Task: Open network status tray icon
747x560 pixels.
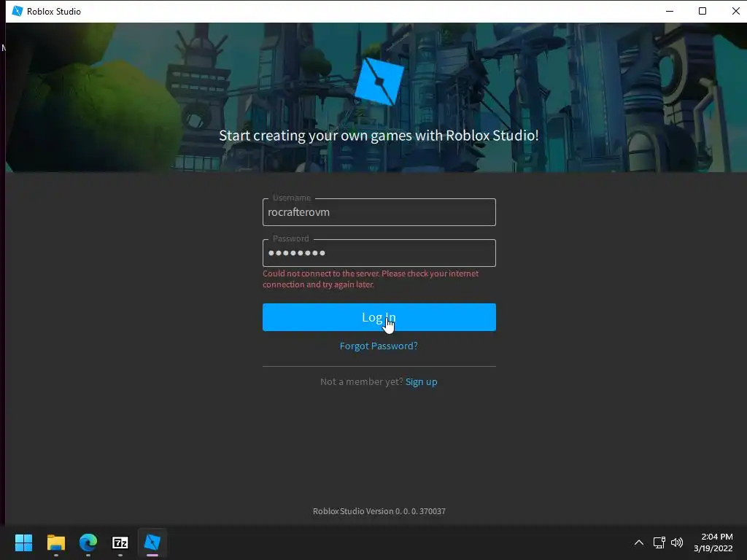Action: [659, 542]
